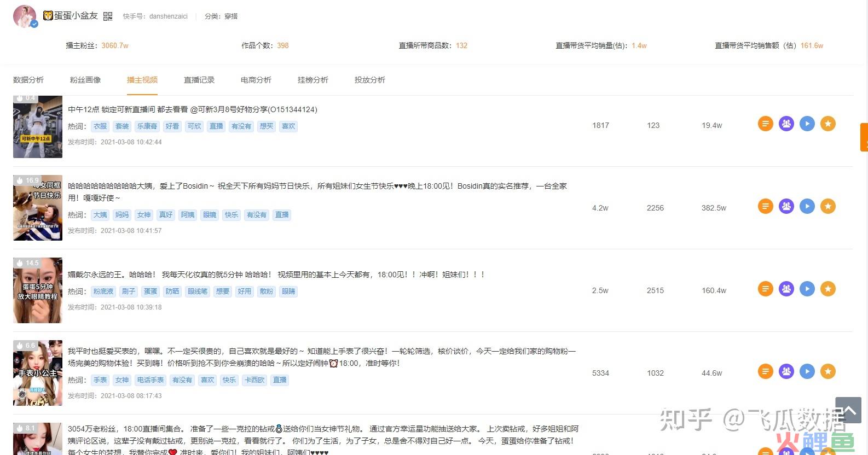The height and width of the screenshot is (455, 868).
Task: Click publish time 2021-03-08 08:17:43
Action: click(131, 396)
